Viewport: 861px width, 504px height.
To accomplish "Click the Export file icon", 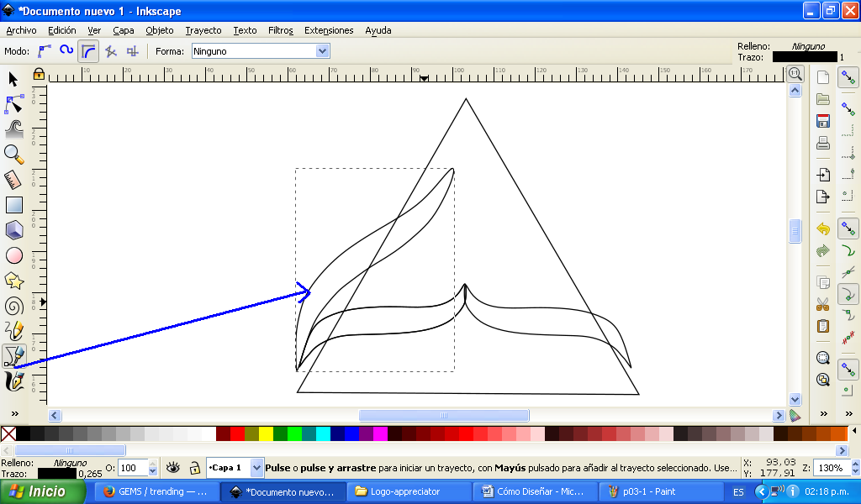I will (x=822, y=197).
